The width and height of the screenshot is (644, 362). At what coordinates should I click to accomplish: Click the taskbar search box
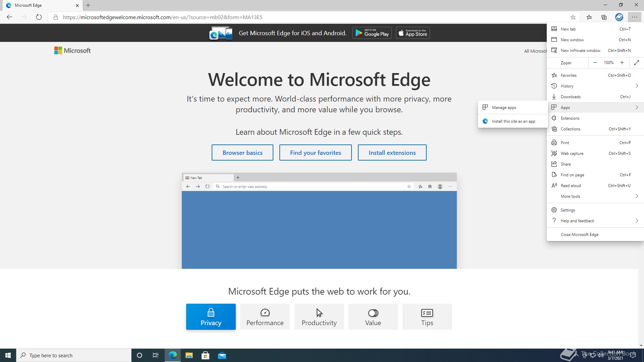[x=74, y=355]
